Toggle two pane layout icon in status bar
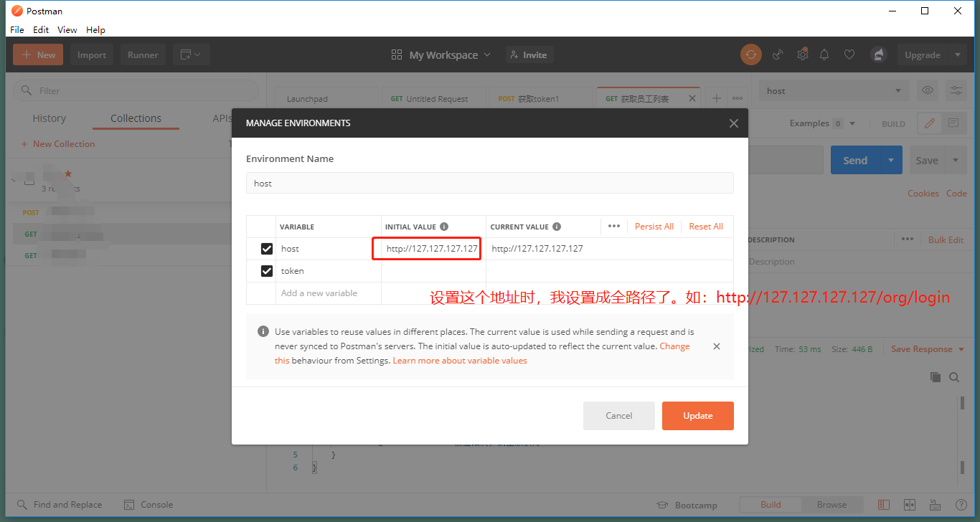The height and width of the screenshot is (522, 980). [x=910, y=505]
